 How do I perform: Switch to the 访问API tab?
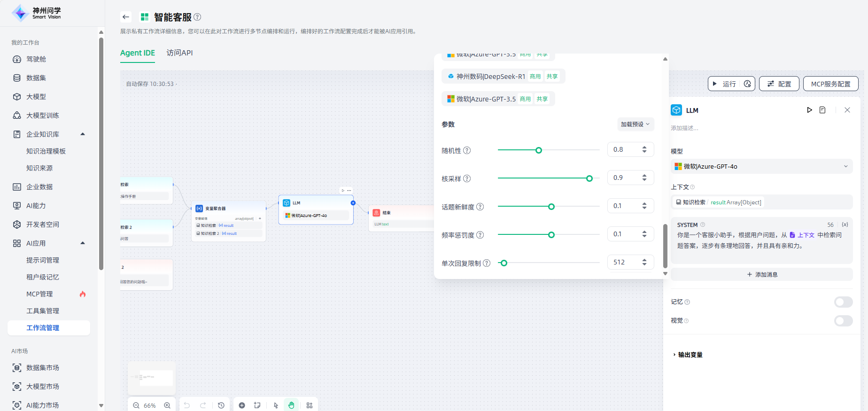click(x=180, y=53)
